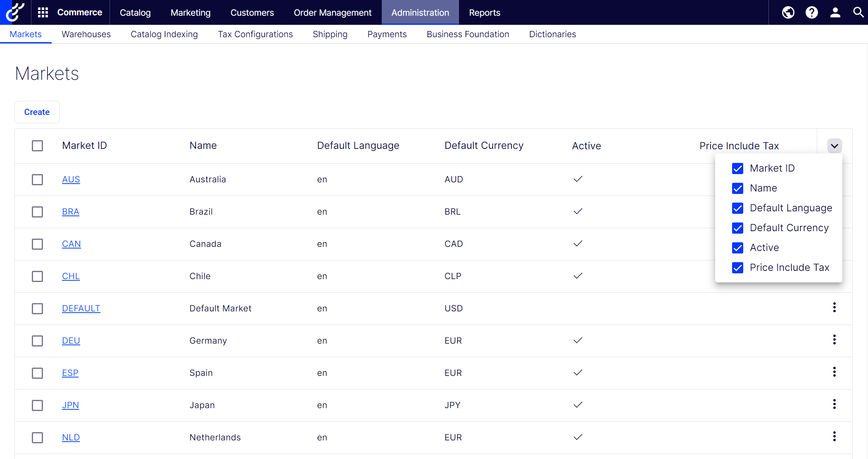This screenshot has height=459, width=868.
Task: Click the Default Currency column header
Action: tap(484, 146)
